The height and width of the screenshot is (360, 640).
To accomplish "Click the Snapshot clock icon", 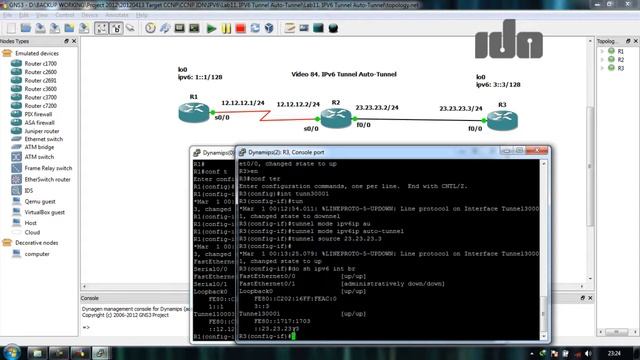I will pos(150,28).
